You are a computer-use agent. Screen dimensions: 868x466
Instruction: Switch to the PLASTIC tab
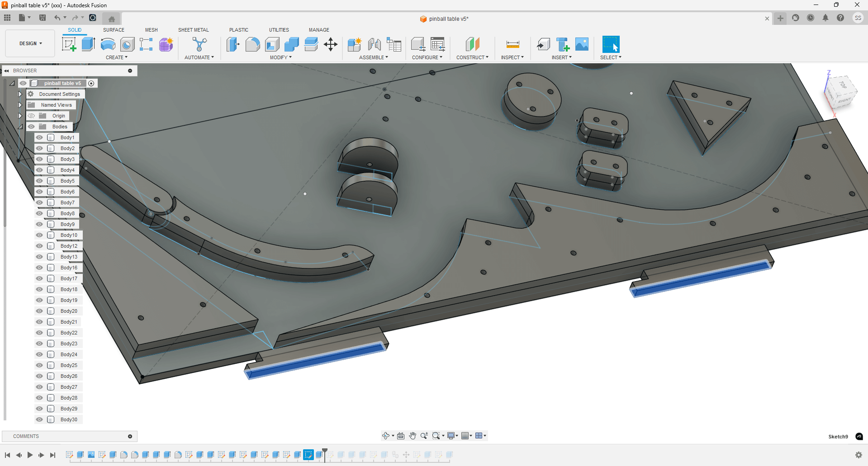coord(239,30)
